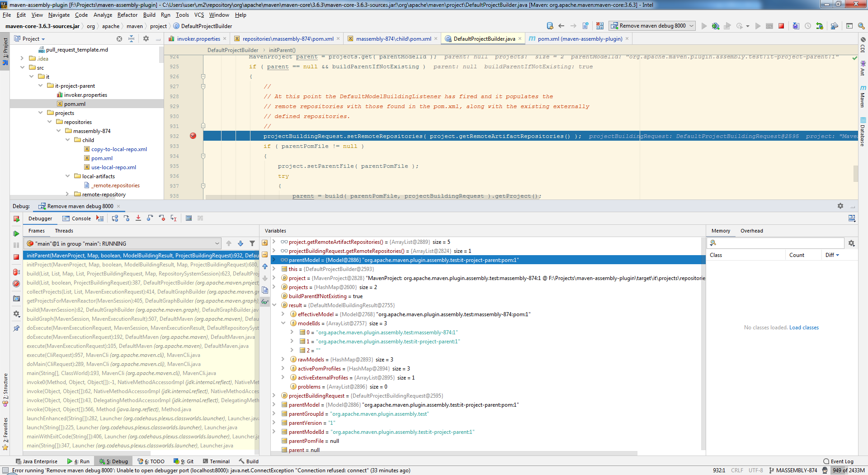Image resolution: width=868 pixels, height=475 pixels.
Task: Switch to the Console tab
Action: (x=77, y=218)
